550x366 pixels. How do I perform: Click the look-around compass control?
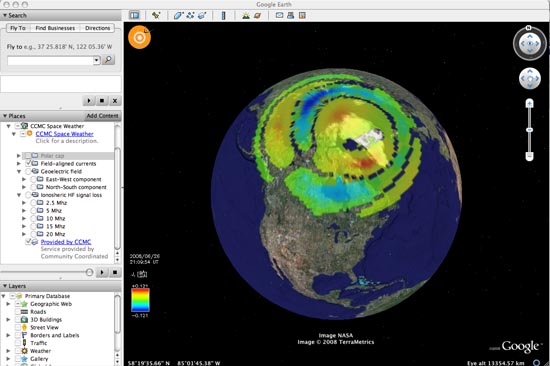pos(530,44)
